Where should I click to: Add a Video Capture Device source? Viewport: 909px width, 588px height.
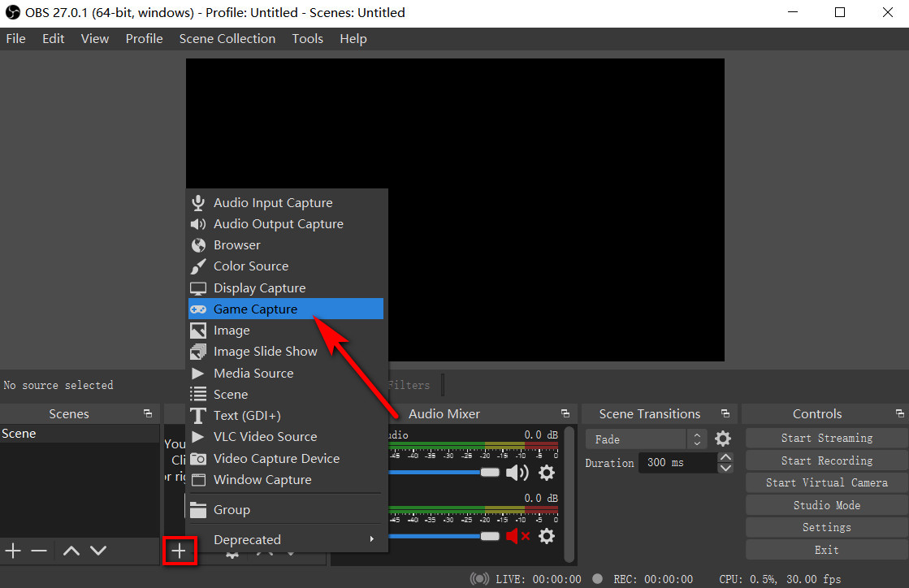click(x=286, y=458)
